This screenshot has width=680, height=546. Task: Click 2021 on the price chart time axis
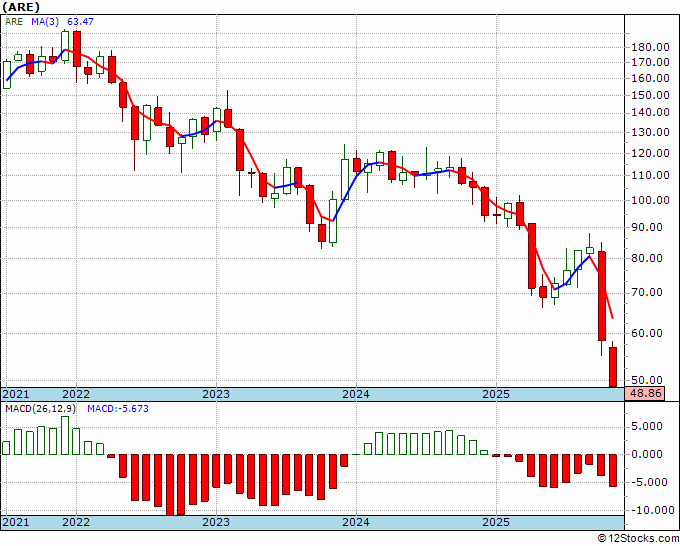click(16, 394)
